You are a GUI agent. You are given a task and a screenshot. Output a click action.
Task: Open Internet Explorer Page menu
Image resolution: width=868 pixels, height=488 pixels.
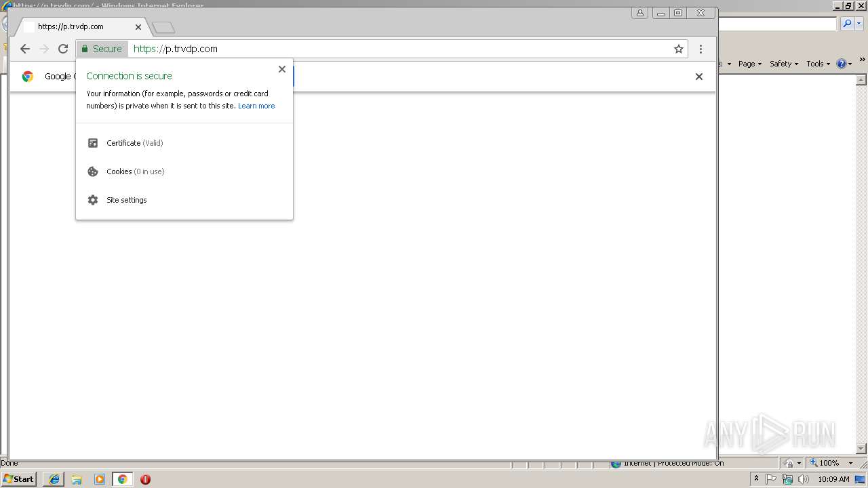(750, 64)
